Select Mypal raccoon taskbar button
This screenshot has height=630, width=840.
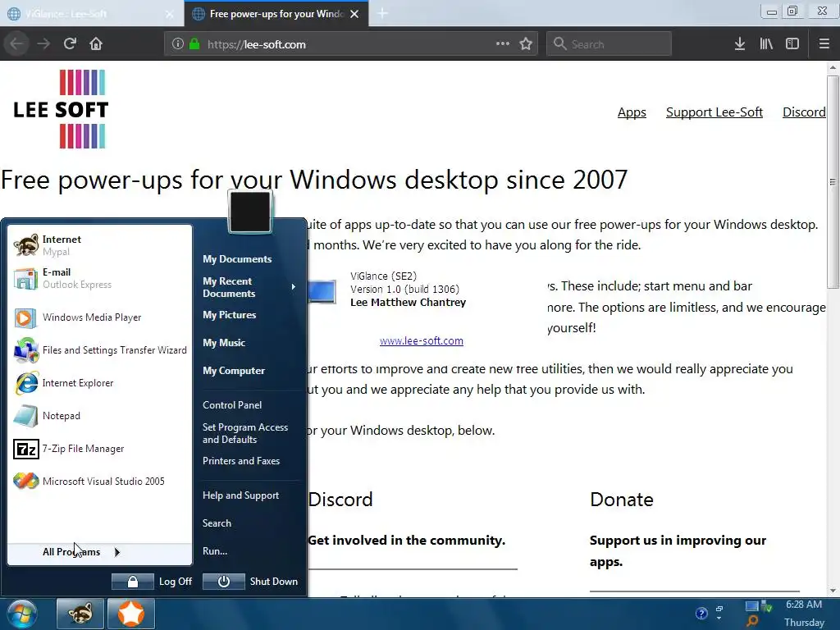pyautogui.click(x=80, y=614)
